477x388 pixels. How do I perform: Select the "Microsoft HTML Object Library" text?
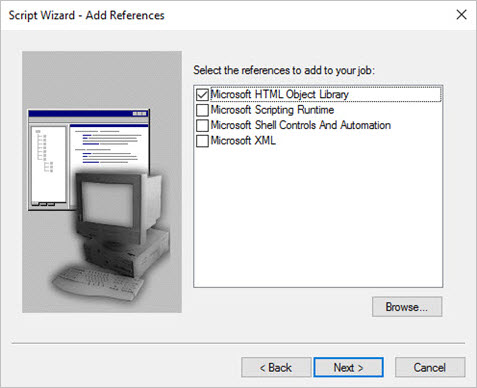[280, 94]
